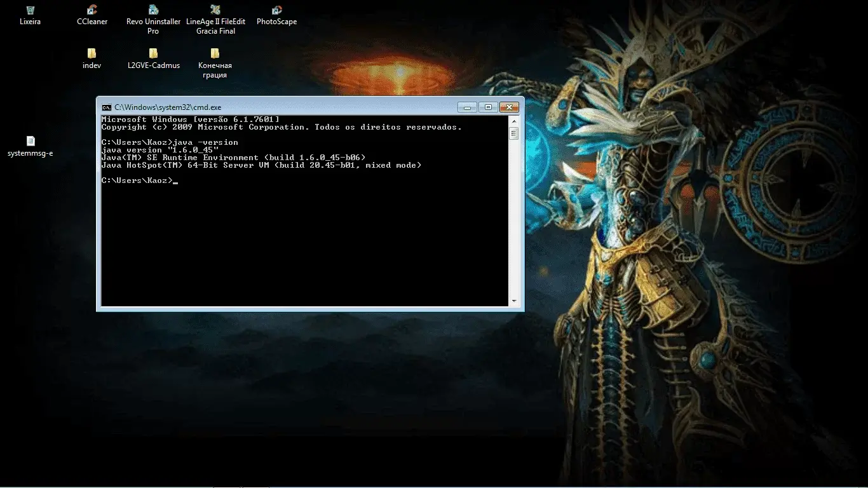Click the C:\Windows\system32\cmd.exe title text
Screen dimensions: 868x488
[x=168, y=107]
